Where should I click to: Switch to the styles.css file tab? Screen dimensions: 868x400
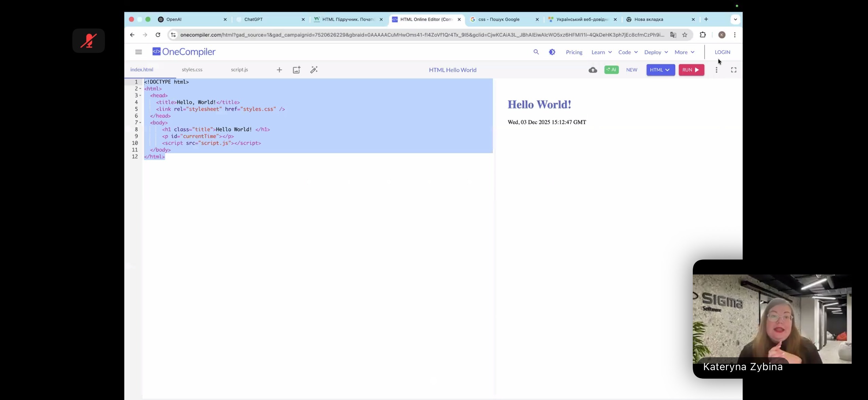click(x=192, y=70)
